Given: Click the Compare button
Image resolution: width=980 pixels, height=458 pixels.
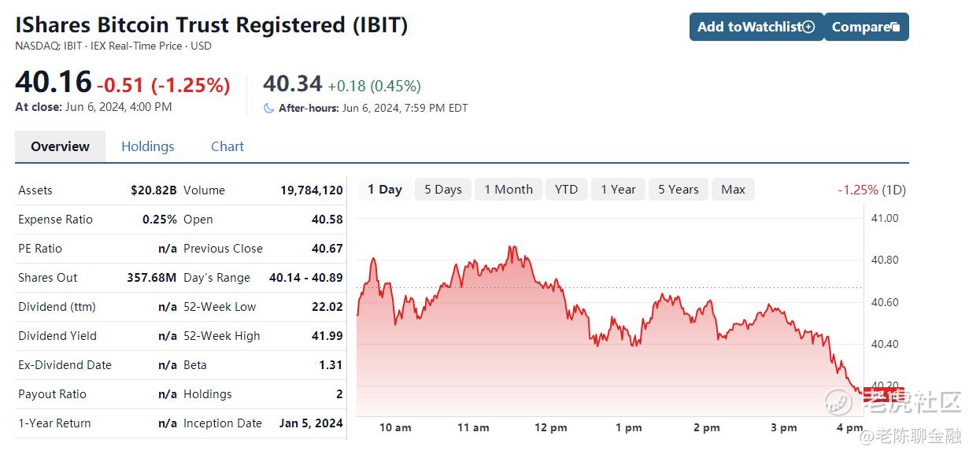Looking at the screenshot, I should tap(866, 27).
